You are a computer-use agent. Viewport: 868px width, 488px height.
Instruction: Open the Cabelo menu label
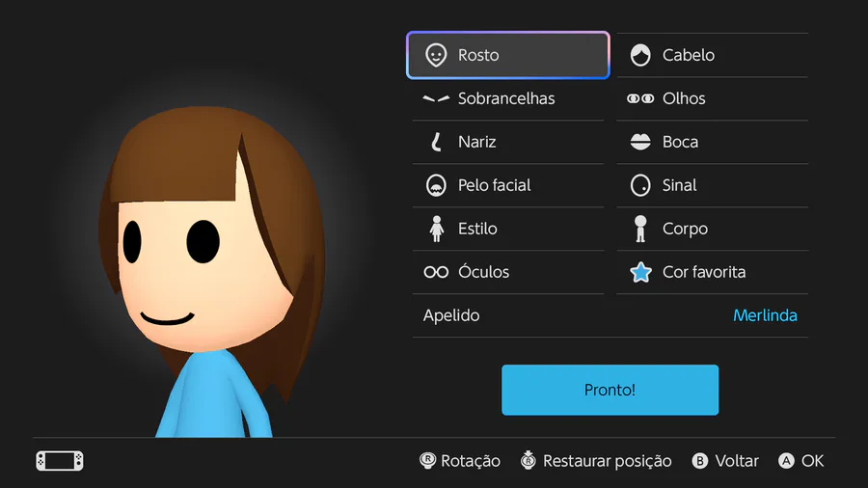(x=688, y=55)
